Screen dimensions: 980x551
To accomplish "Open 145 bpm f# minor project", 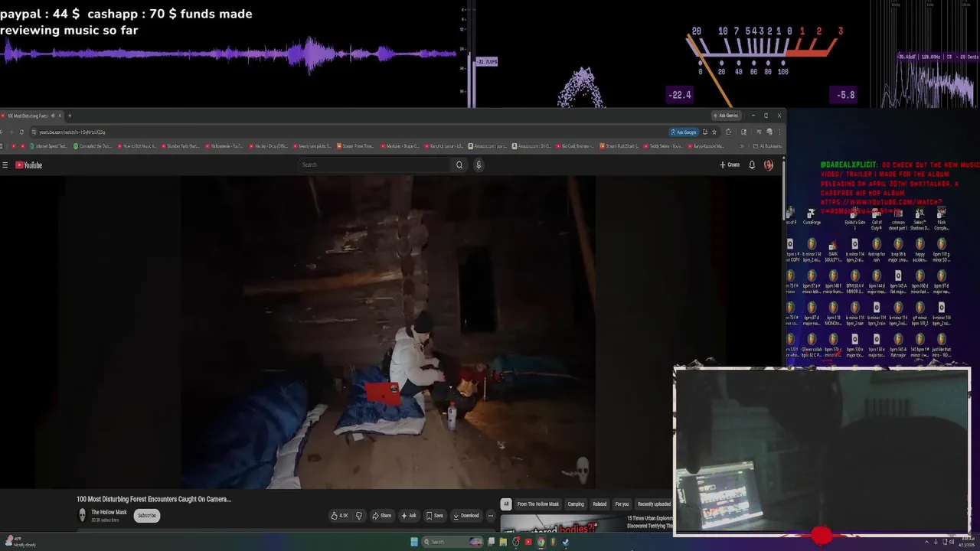I will 920,344.
